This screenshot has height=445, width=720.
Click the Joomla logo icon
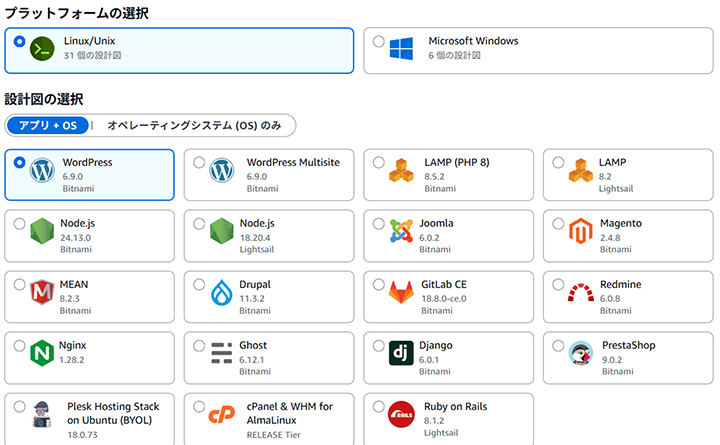coord(402,232)
